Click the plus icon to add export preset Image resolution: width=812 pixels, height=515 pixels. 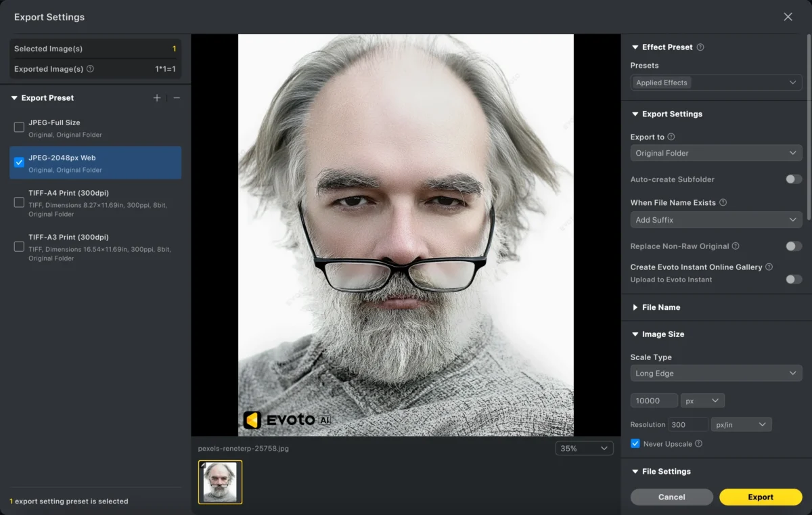point(157,98)
